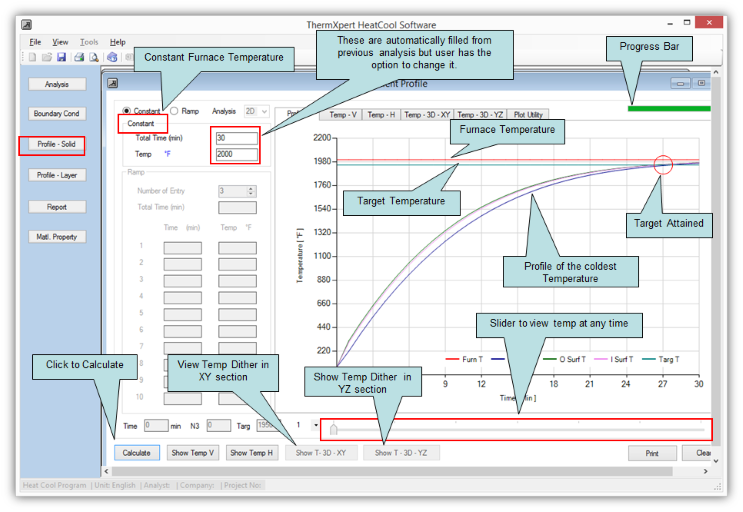743x512 pixels.
Task: Minimize the Treatment Profile child window
Action: click(680, 83)
